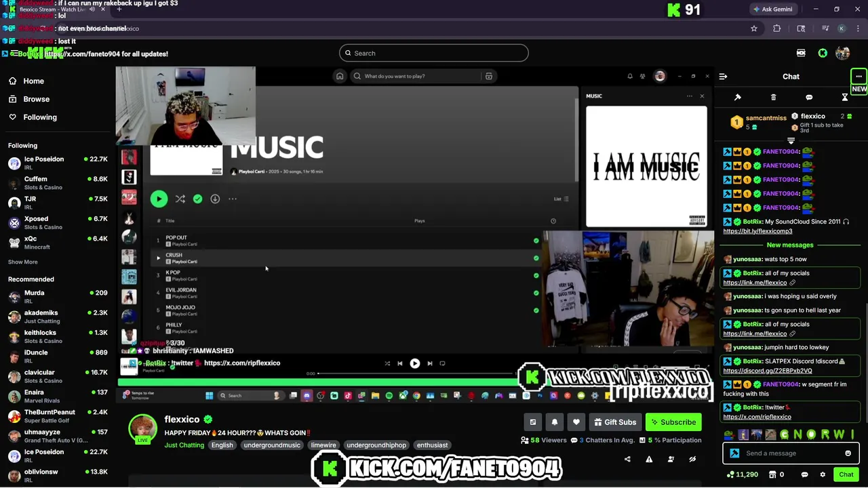The width and height of the screenshot is (868, 488).
Task: Toggle shuffle next to album play button
Action: point(180,199)
